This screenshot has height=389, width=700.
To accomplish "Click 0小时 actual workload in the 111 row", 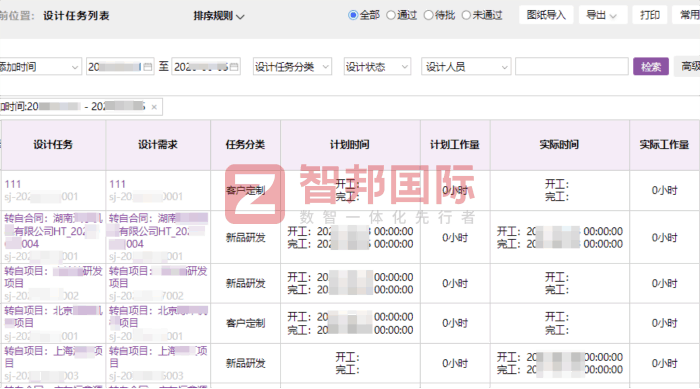I will pos(664,191).
